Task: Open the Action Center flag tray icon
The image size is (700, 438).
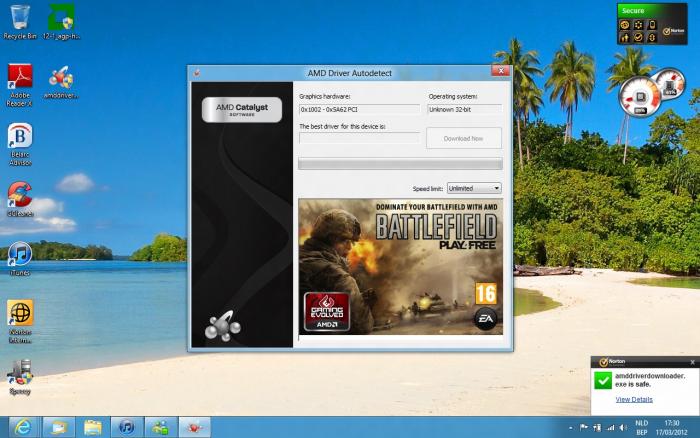Action: [583, 427]
